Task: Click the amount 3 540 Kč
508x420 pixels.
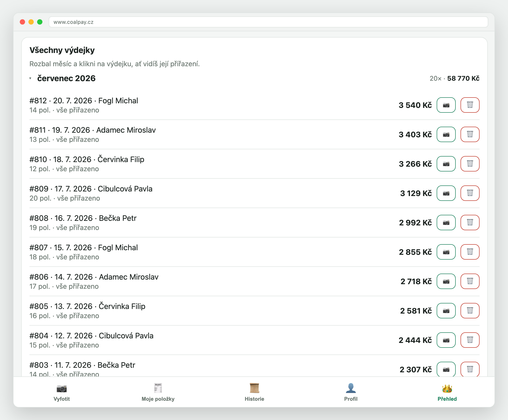Action: (415, 105)
